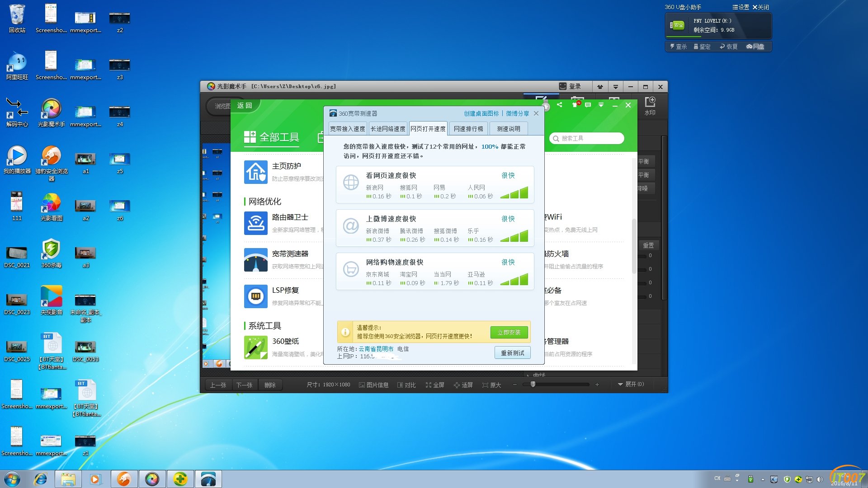The image size is (868, 488).
Task: Select the 测速说明 tab
Action: coord(509,129)
